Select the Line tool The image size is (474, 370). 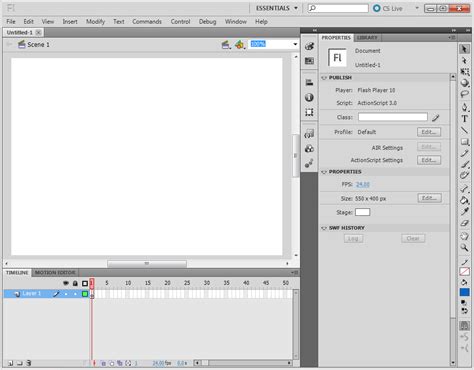(464, 130)
